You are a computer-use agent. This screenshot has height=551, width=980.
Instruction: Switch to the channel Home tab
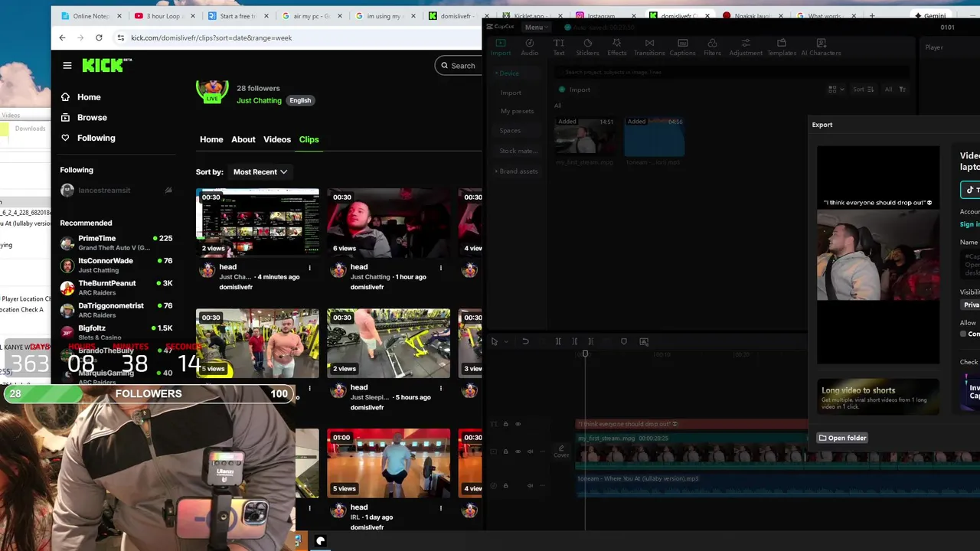[211, 139]
